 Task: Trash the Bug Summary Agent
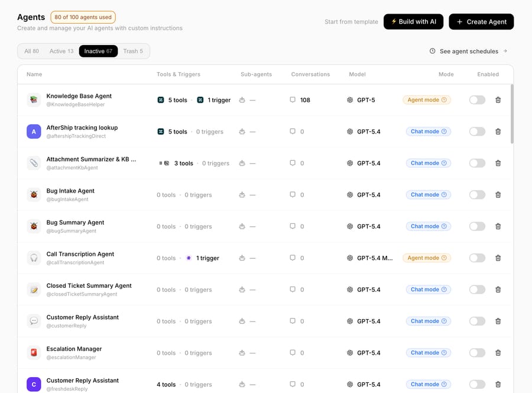pyautogui.click(x=498, y=226)
